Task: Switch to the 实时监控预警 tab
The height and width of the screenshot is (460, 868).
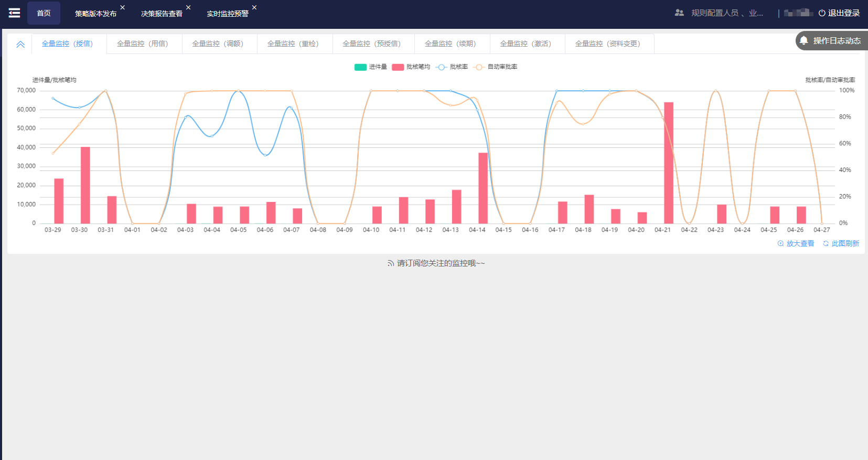Action: coord(228,14)
